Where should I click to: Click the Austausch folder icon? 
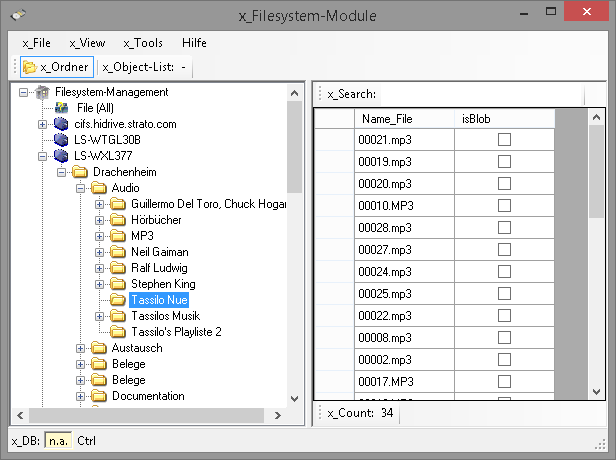99,348
